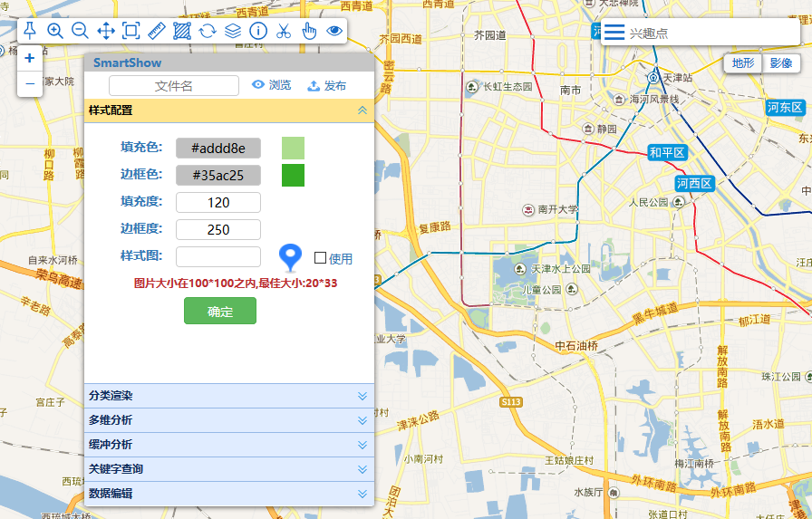
Task: Click the 水族厅 map icon
Action: pyautogui.click(x=614, y=492)
